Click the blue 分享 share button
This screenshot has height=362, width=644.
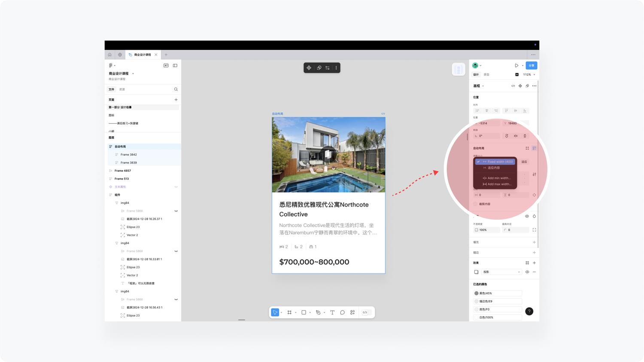tap(532, 66)
